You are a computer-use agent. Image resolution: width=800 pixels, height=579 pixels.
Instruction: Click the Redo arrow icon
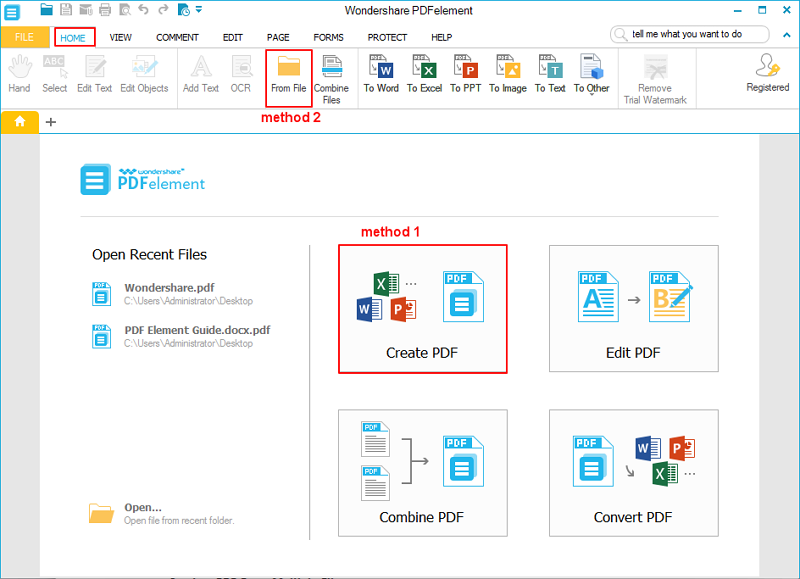point(163,9)
